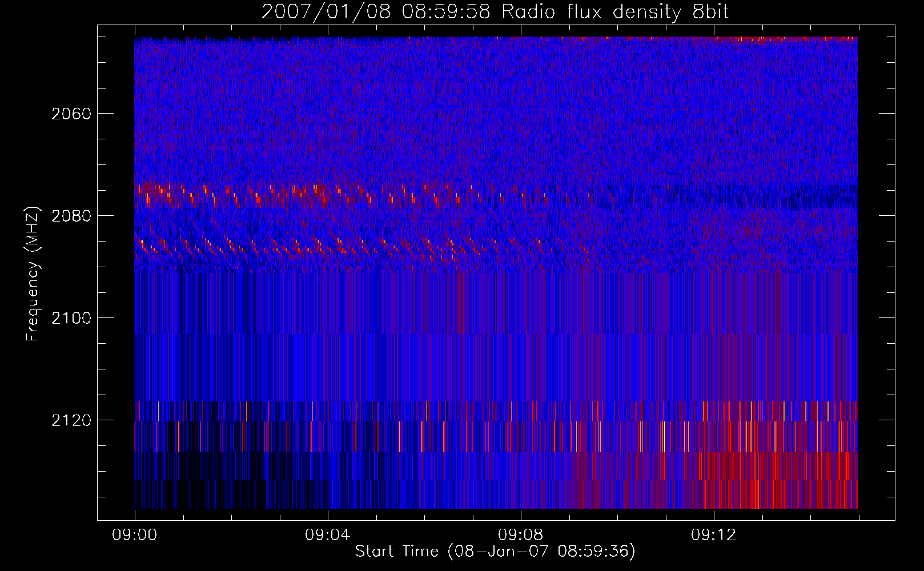
Task: Click the 2100 frequency tick label
Action: coord(71,318)
